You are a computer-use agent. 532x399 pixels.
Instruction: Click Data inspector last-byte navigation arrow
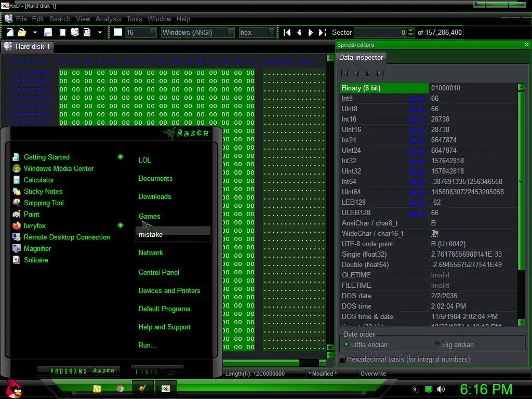[x=380, y=73]
